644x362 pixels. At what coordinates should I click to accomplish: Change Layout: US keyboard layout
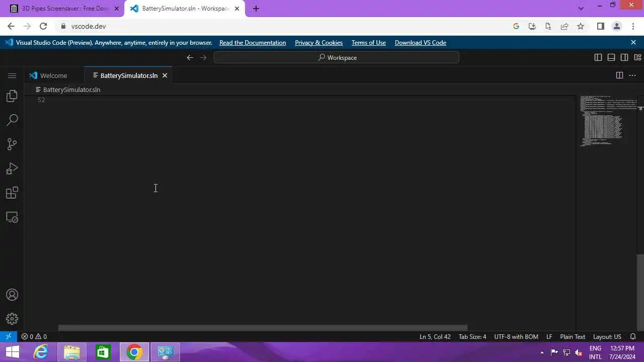(x=607, y=336)
